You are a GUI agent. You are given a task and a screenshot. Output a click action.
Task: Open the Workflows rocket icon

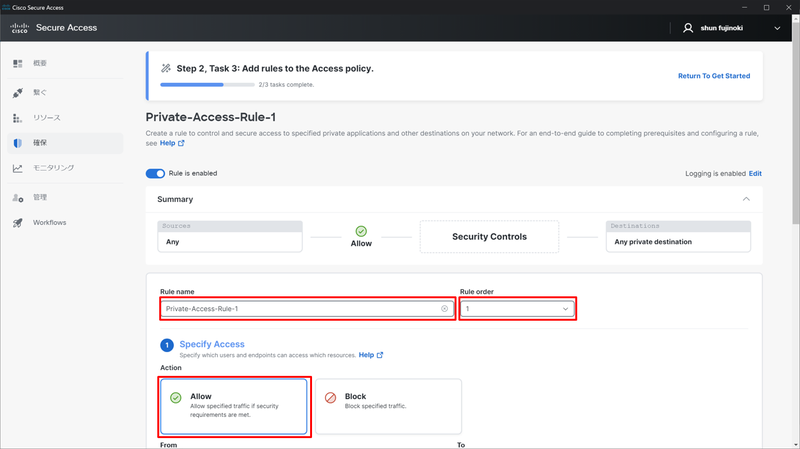[18, 222]
